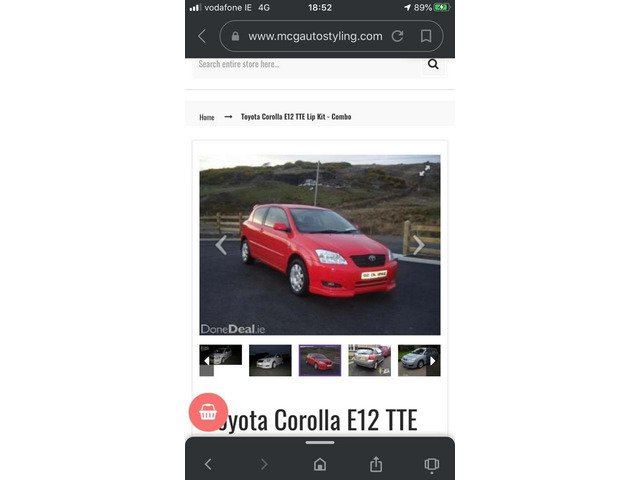Viewport: 640px width, 480px height.
Task: Select the highlighted red car thumbnail
Action: pyautogui.click(x=320, y=360)
